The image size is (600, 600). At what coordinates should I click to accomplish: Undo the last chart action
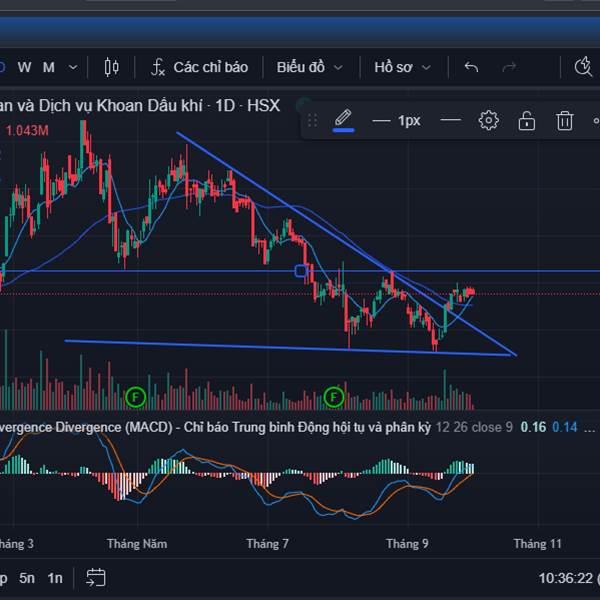tap(471, 67)
